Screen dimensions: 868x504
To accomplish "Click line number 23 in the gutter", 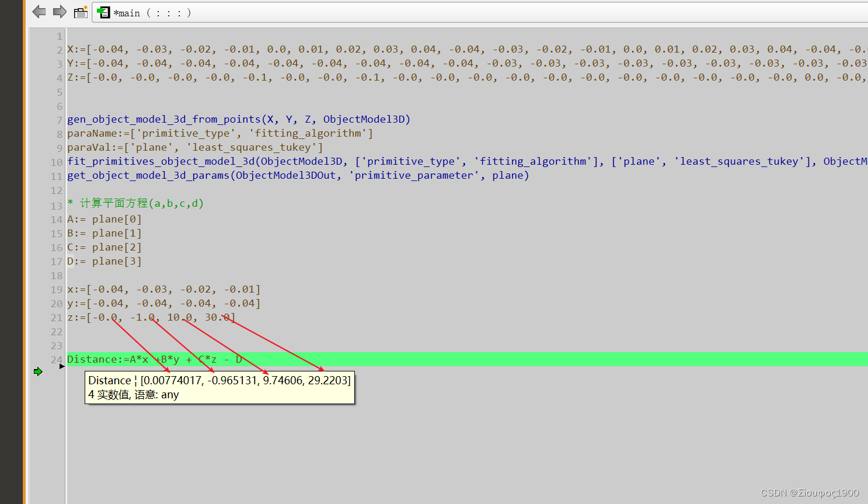I will [56, 346].
